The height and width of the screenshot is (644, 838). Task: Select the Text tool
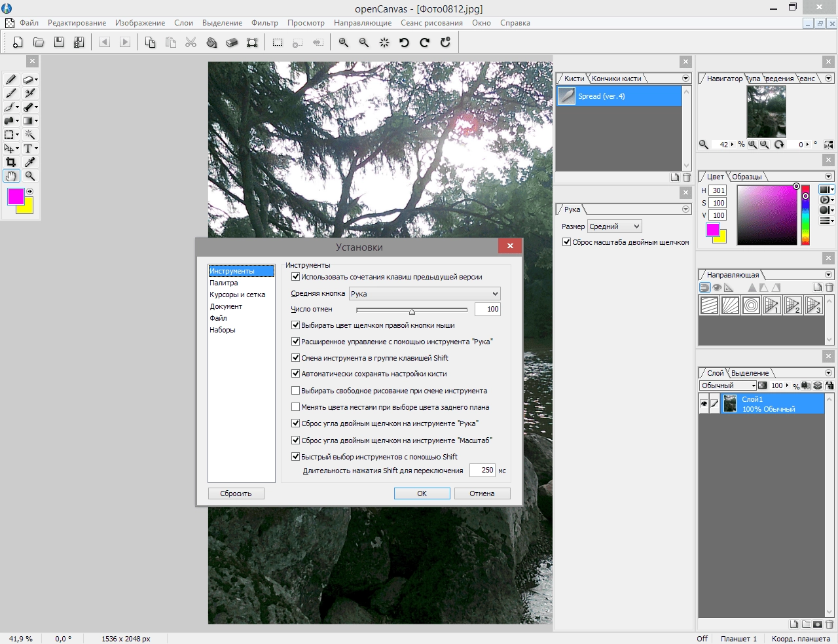pos(29,148)
